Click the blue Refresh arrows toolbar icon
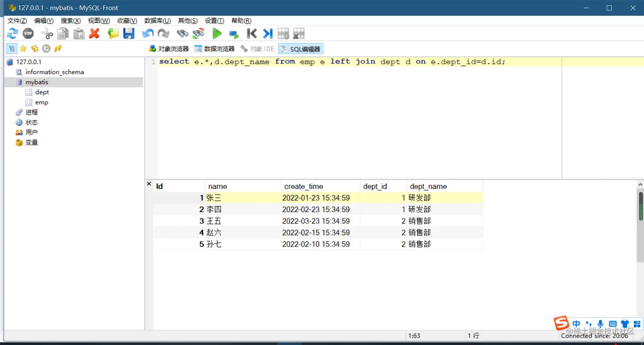This screenshot has width=644, height=345. coord(12,33)
